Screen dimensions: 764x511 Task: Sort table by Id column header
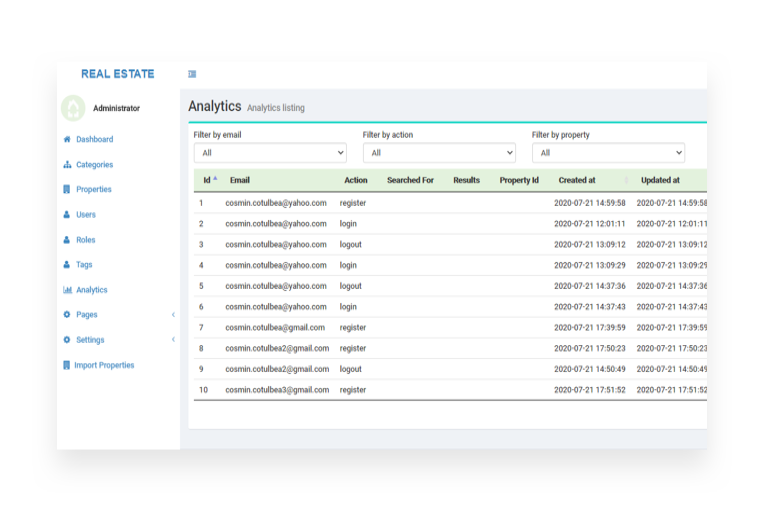point(208,180)
